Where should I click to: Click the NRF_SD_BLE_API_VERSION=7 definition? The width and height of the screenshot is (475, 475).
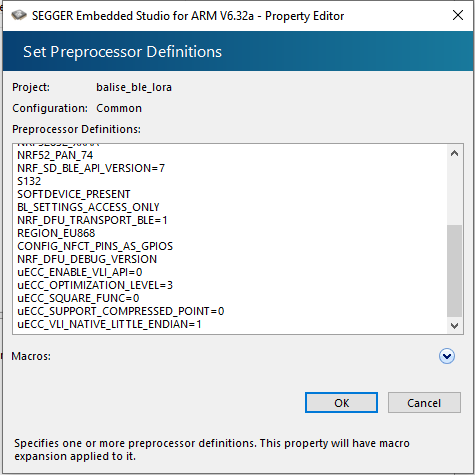pyautogui.click(x=91, y=168)
